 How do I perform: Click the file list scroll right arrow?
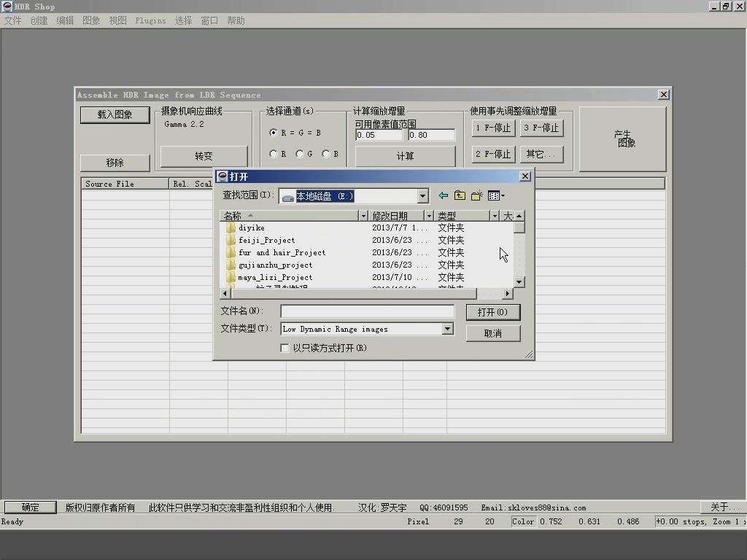(x=508, y=294)
